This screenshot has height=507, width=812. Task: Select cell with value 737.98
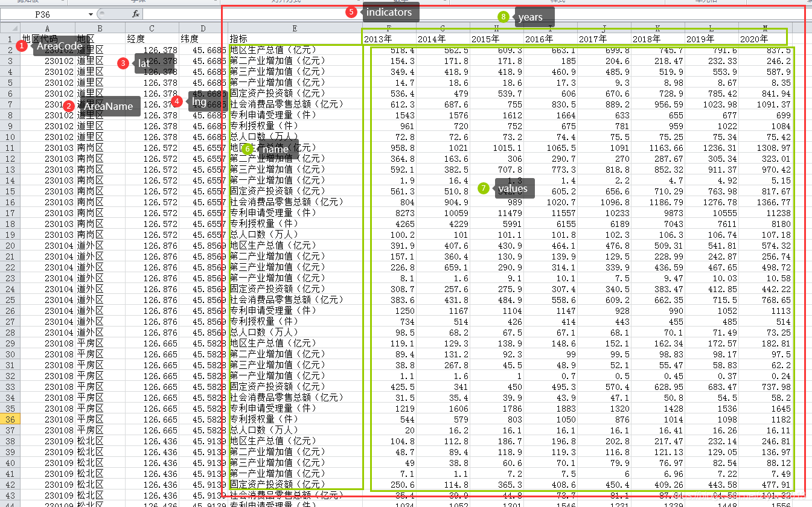point(766,386)
